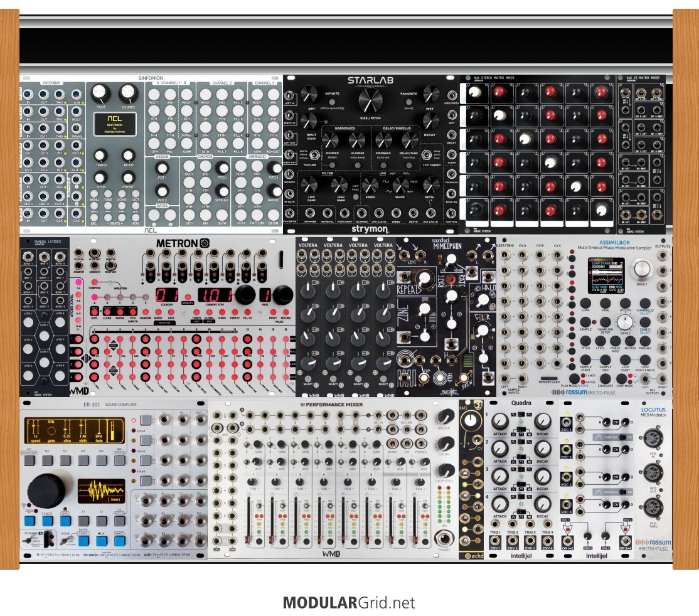
Task: Click the first VOLTERA module label
Action: [308, 245]
